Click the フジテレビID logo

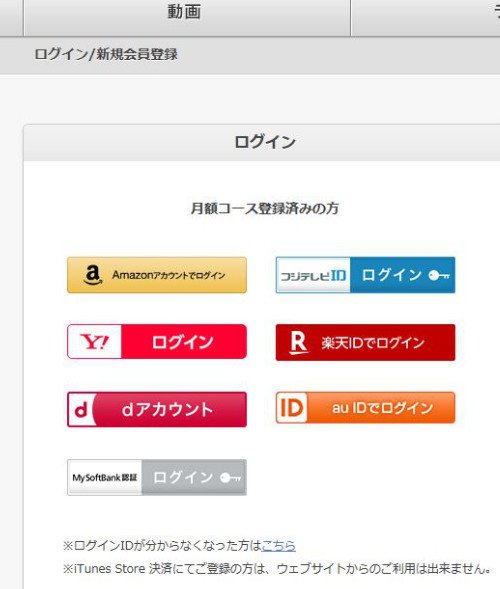pyautogui.click(x=314, y=275)
